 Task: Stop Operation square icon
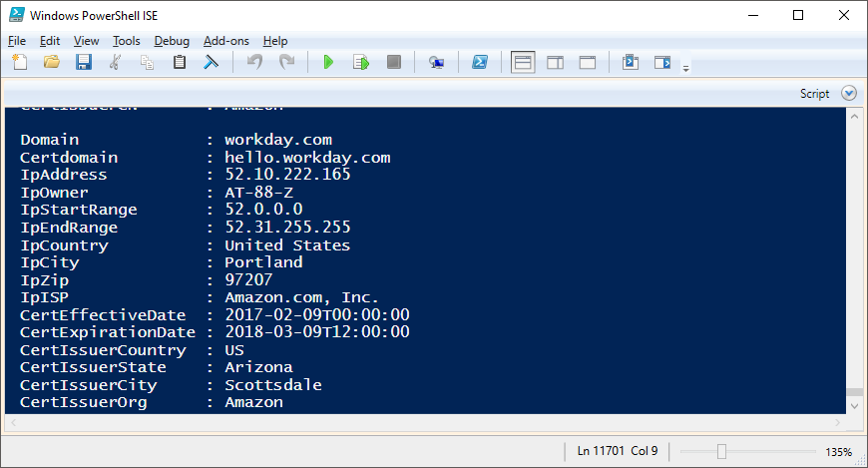(393, 62)
